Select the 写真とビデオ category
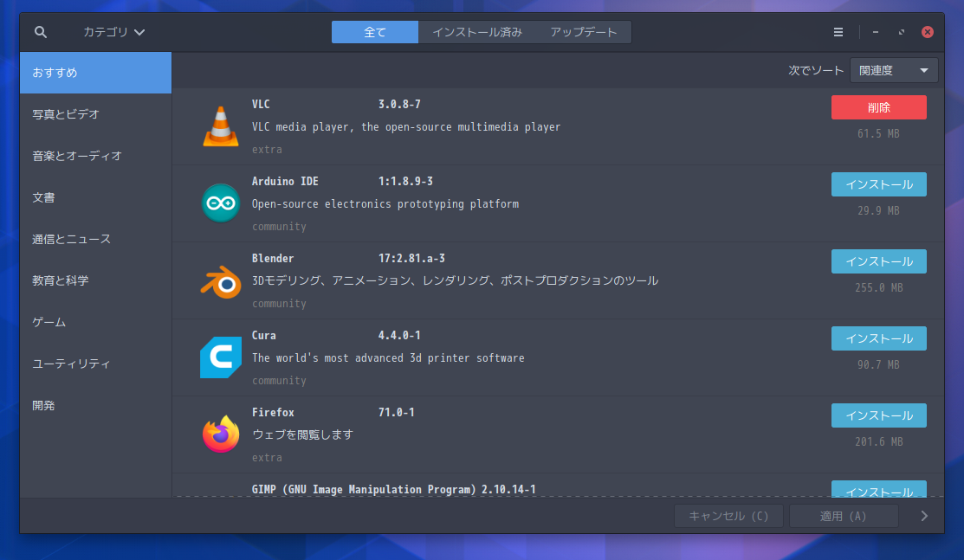Screen dimensions: 964x560 pyautogui.click(x=95, y=114)
